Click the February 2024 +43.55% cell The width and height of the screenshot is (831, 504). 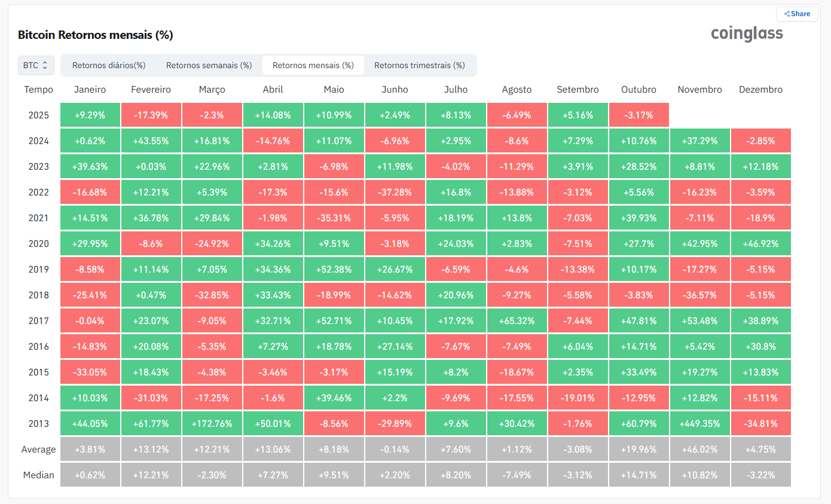click(x=151, y=141)
